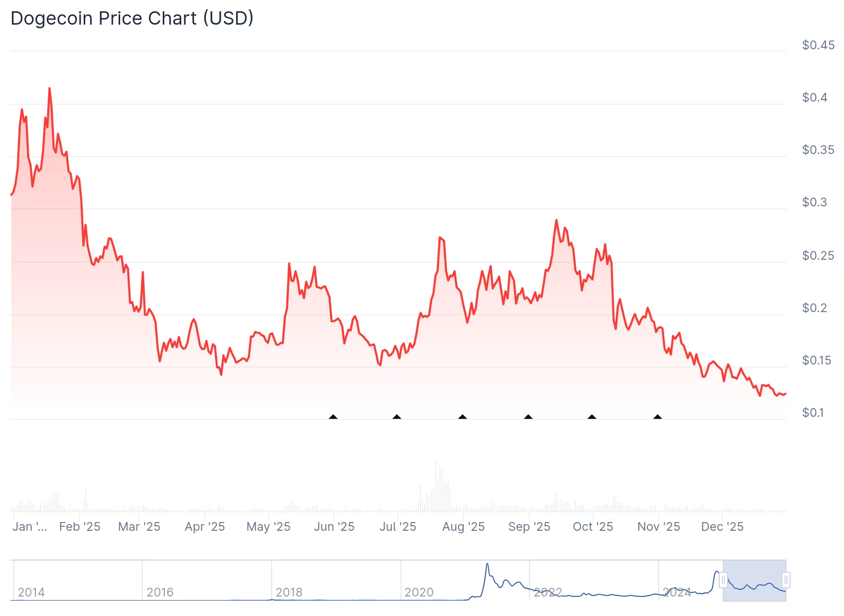Click the Dogecoin Price Chart (USD) title
The image size is (844, 616).
click(x=132, y=18)
